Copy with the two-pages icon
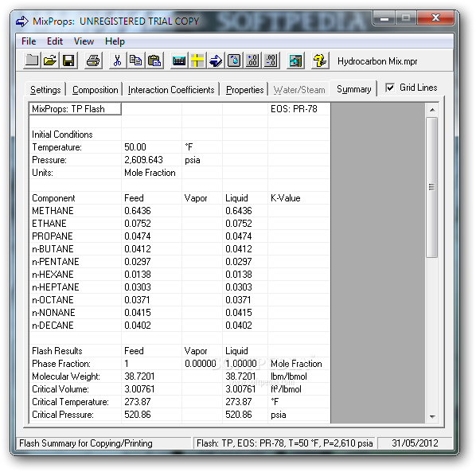The width and height of the screenshot is (476, 472). pyautogui.click(x=135, y=60)
